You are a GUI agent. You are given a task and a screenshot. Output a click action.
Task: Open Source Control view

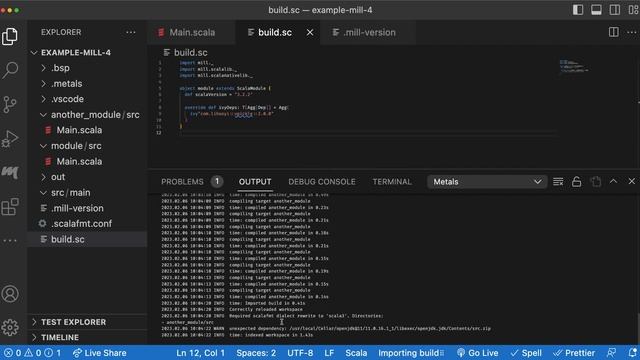[x=10, y=104]
